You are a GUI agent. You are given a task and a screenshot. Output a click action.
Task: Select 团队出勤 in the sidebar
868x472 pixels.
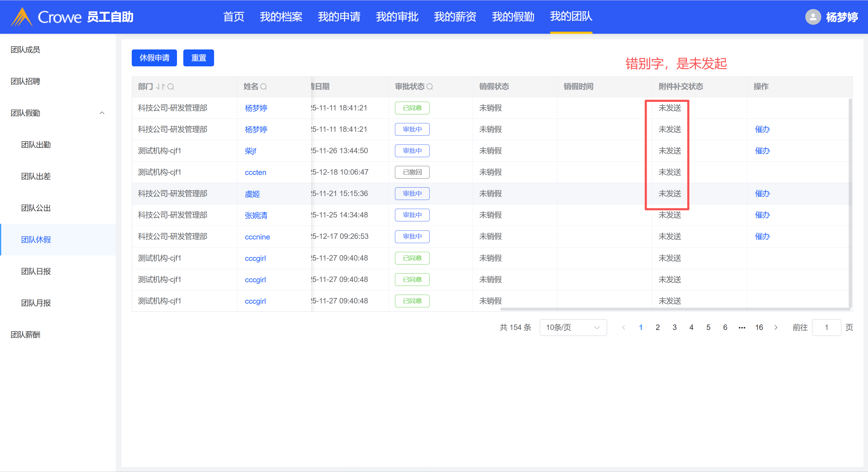pos(36,145)
